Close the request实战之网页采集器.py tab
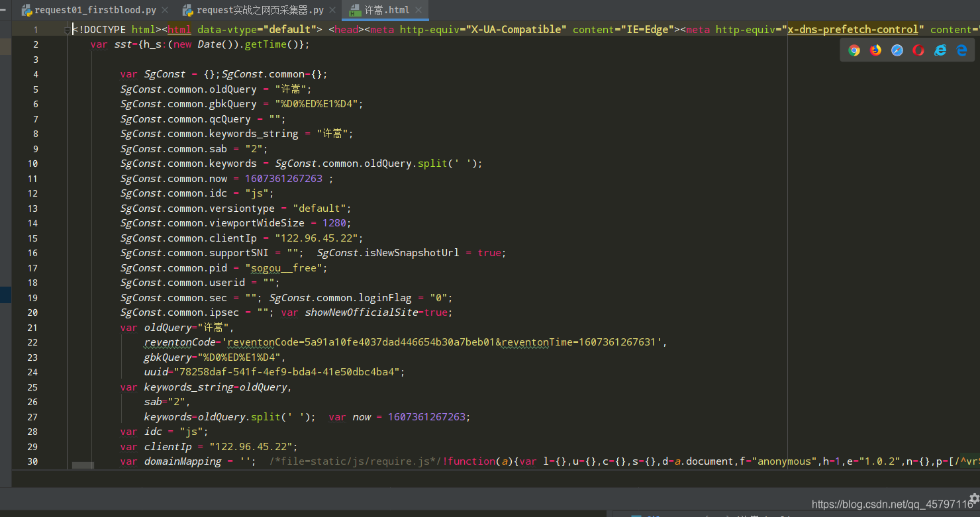The image size is (980, 517). coord(332,10)
